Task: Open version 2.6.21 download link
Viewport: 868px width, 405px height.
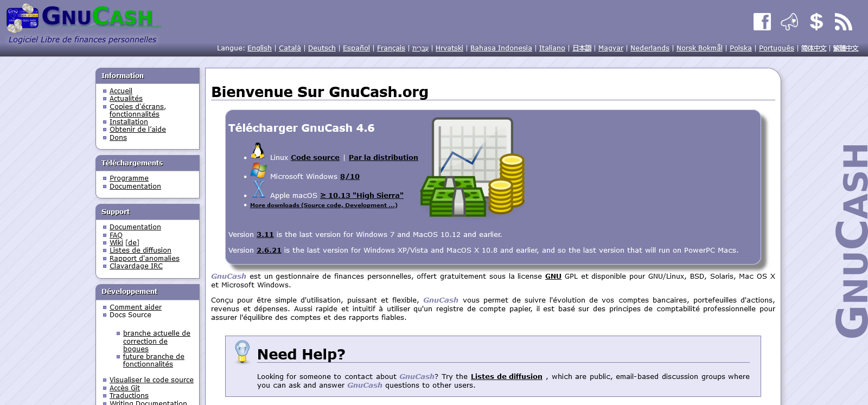Action: pyautogui.click(x=269, y=250)
